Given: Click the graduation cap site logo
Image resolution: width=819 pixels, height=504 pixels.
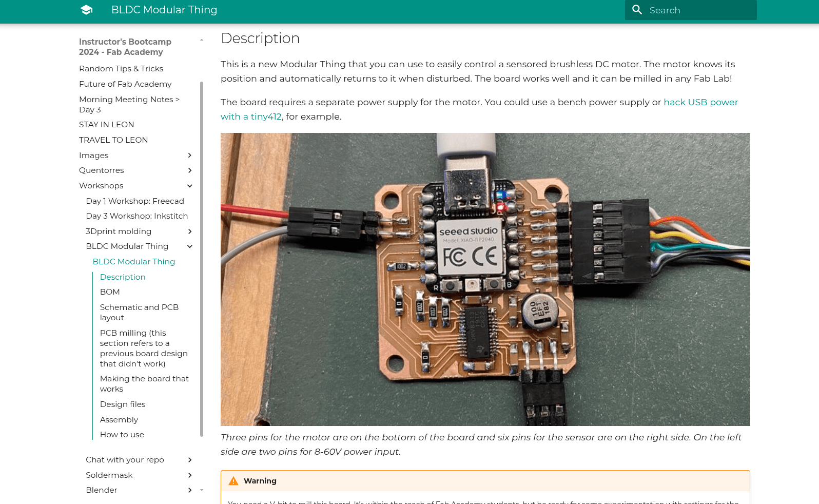Looking at the screenshot, I should coord(86,10).
